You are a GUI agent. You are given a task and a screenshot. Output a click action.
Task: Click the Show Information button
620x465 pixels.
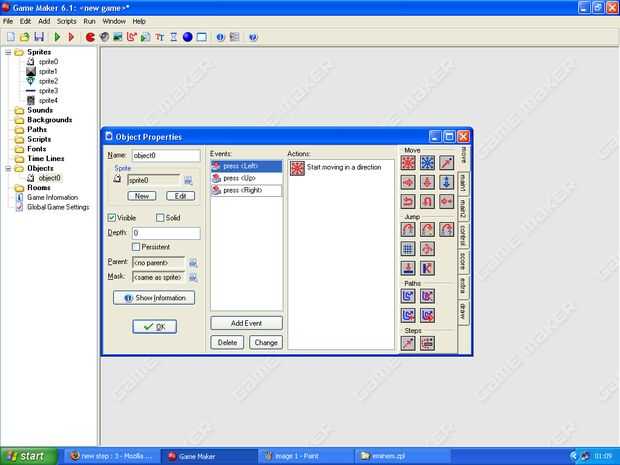click(x=154, y=298)
